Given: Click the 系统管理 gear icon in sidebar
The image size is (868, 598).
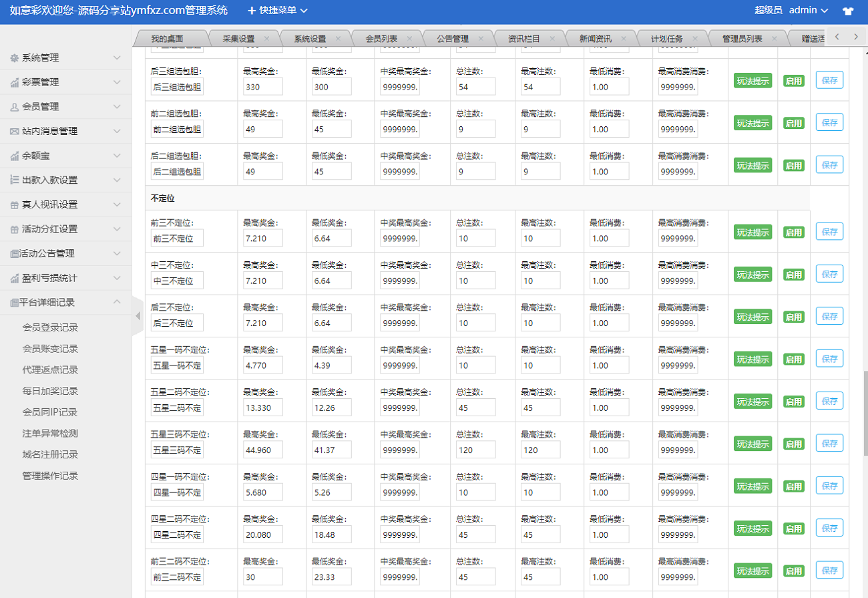Looking at the screenshot, I should click(14, 58).
